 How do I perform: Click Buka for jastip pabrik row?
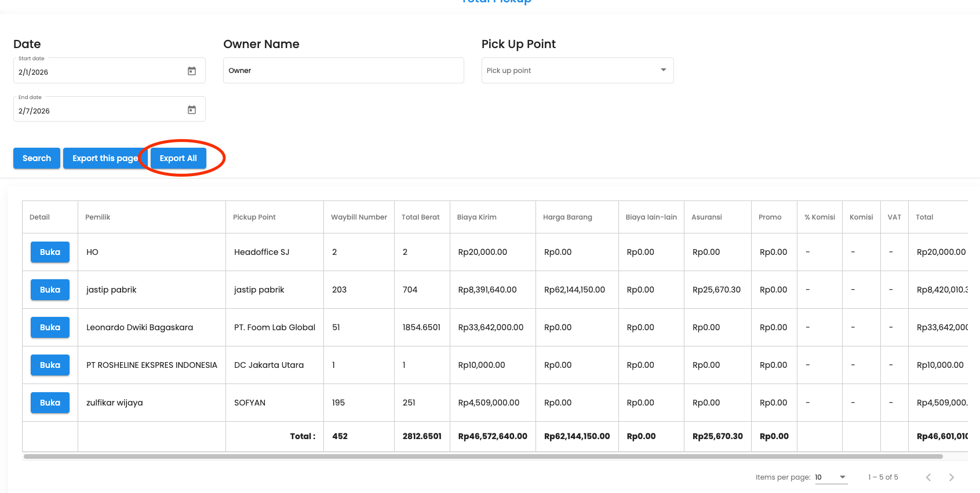[50, 290]
